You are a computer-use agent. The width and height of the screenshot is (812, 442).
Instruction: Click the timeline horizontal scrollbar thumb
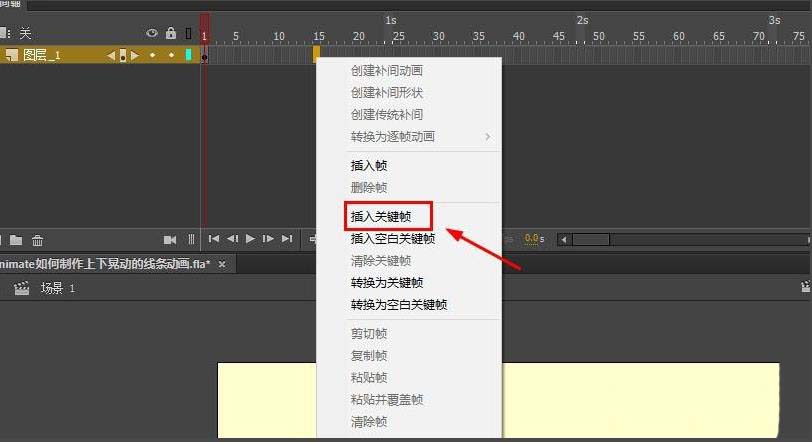click(590, 240)
